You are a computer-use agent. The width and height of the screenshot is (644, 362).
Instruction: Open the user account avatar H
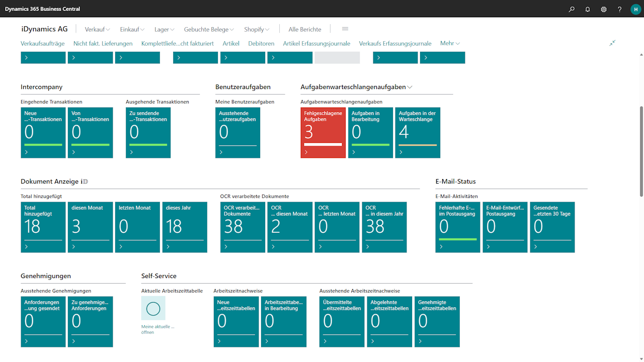635,9
